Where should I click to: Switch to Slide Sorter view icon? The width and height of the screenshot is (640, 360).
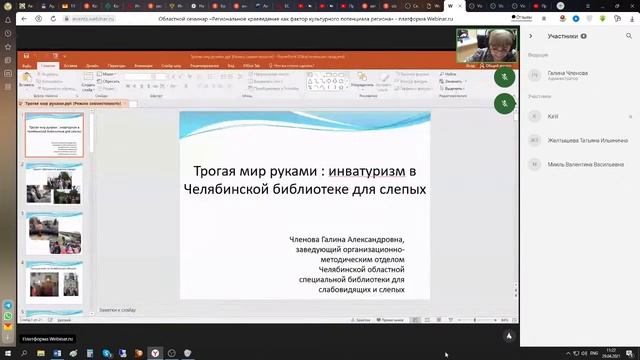(427, 320)
